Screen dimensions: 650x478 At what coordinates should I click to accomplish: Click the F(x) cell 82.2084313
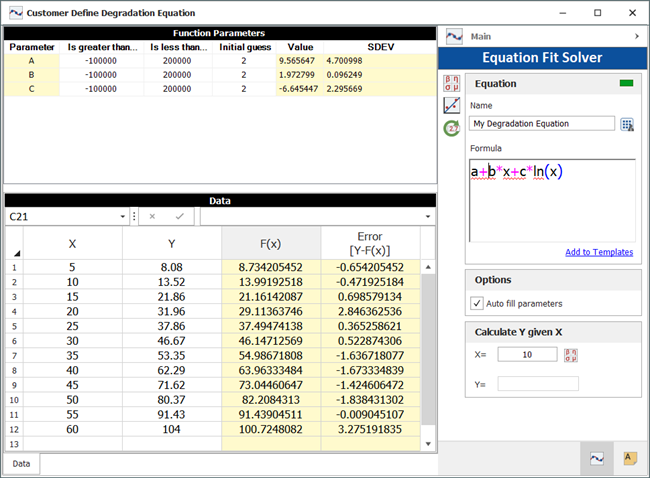(271, 400)
